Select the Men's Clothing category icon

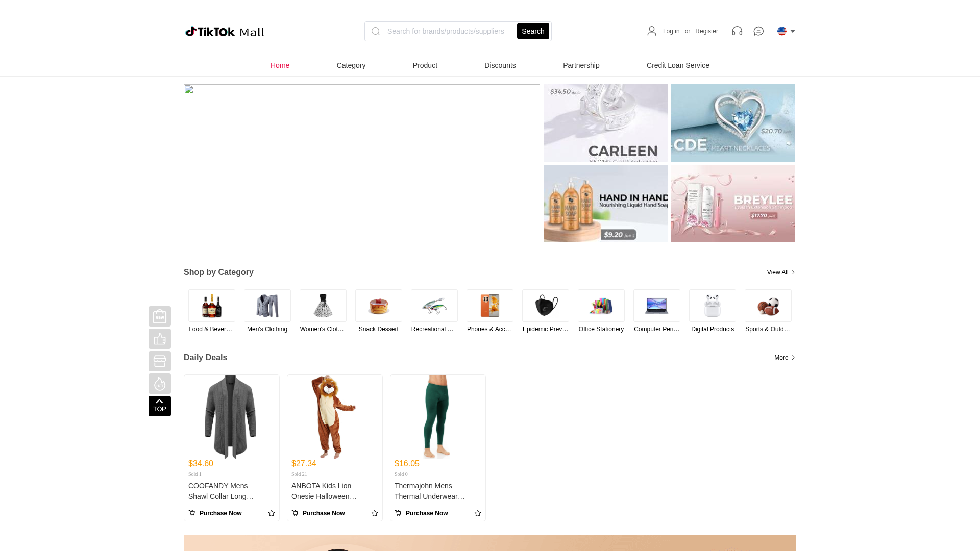(x=267, y=306)
